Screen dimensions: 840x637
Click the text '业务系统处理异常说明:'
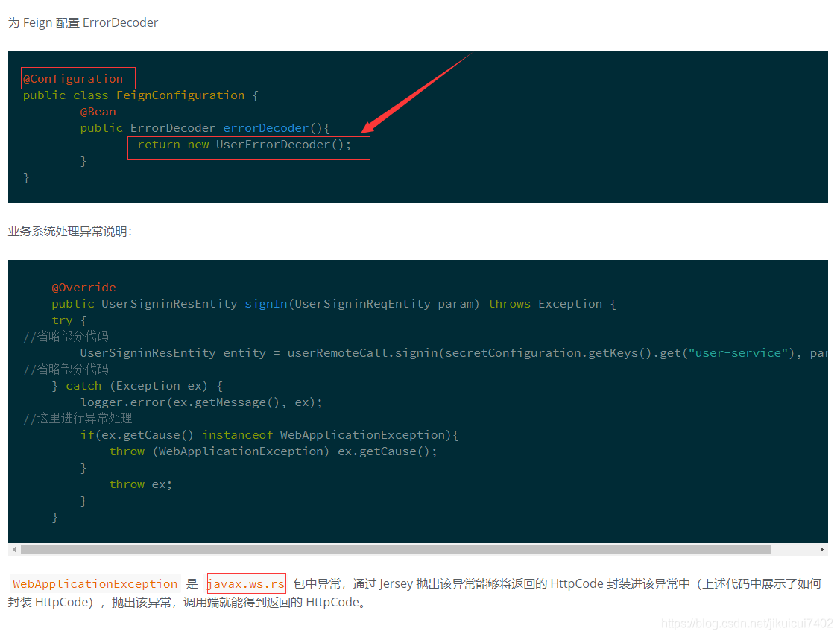(x=69, y=231)
